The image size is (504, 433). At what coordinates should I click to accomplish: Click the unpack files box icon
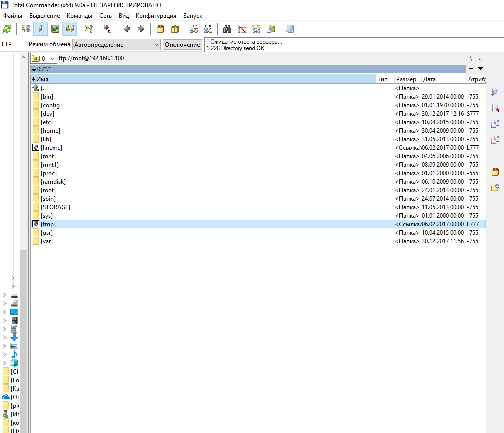coord(175,29)
